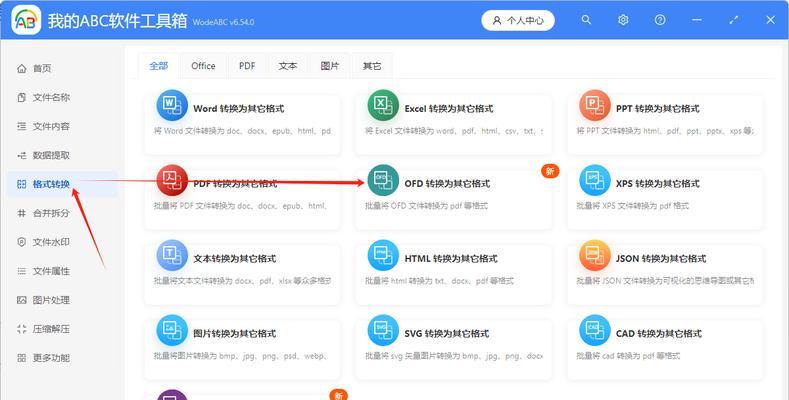Click description '批量将 OFD 文件转换为 pdf 等格式'
789x400 pixels.
[426, 206]
